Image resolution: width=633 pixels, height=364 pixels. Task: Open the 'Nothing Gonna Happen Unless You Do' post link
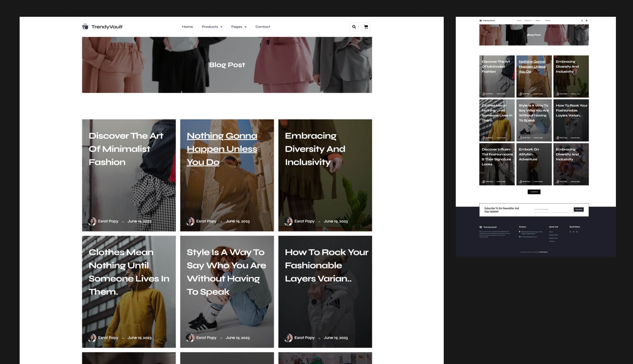[222, 149]
